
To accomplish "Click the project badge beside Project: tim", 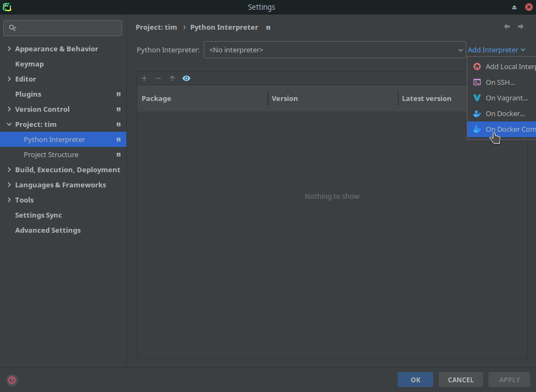I will pos(119,125).
